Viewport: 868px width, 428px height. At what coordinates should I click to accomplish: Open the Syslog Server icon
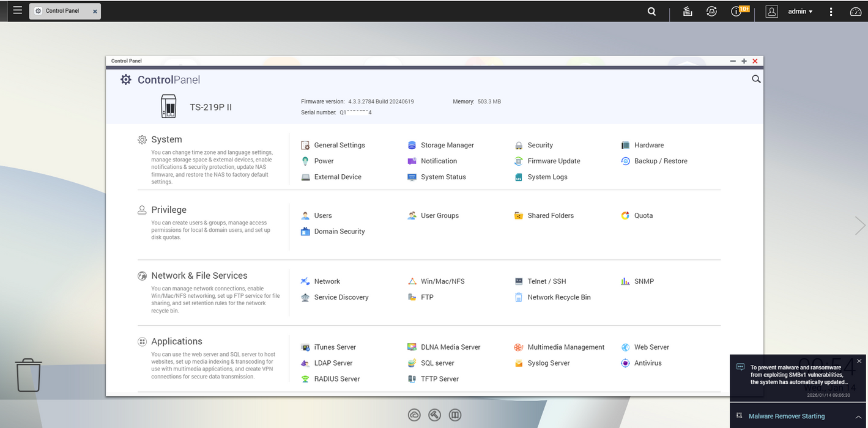(x=519, y=363)
